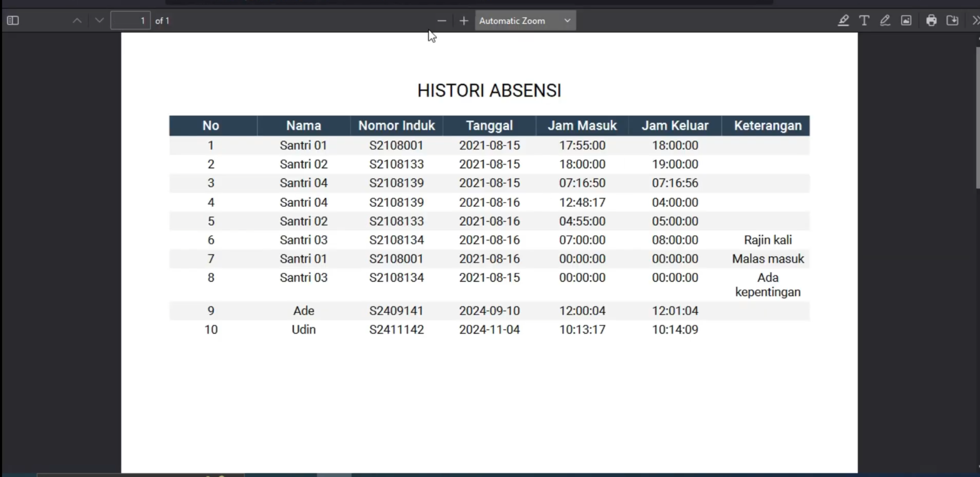Screen dimensions: 980x477
Task: Select the add text tool
Action: (864, 20)
